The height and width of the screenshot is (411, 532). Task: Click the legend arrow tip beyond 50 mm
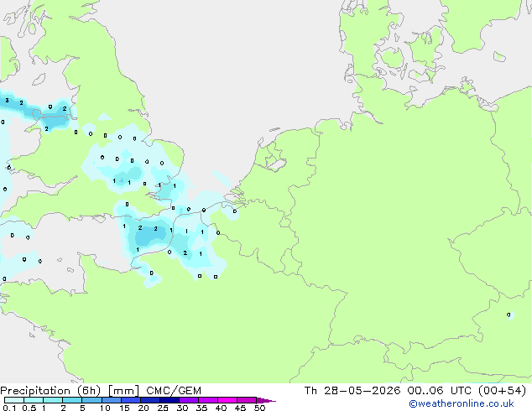266,401
